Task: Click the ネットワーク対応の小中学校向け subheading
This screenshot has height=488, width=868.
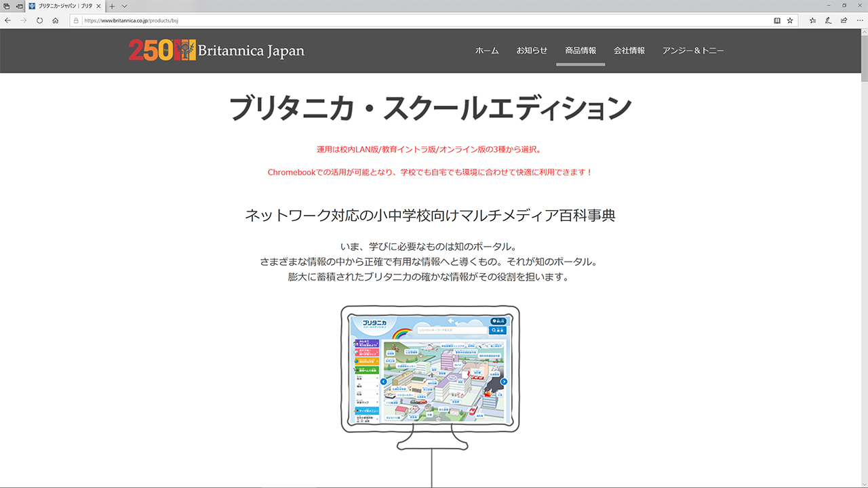Action: pyautogui.click(x=430, y=216)
